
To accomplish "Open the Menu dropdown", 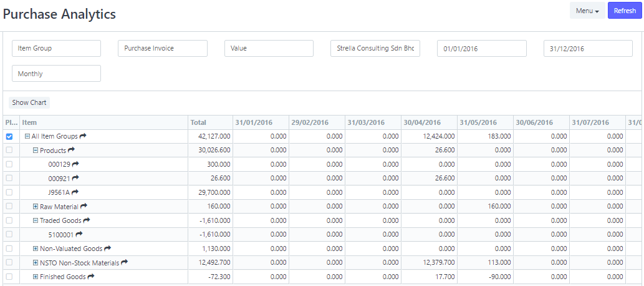I will click(x=587, y=11).
